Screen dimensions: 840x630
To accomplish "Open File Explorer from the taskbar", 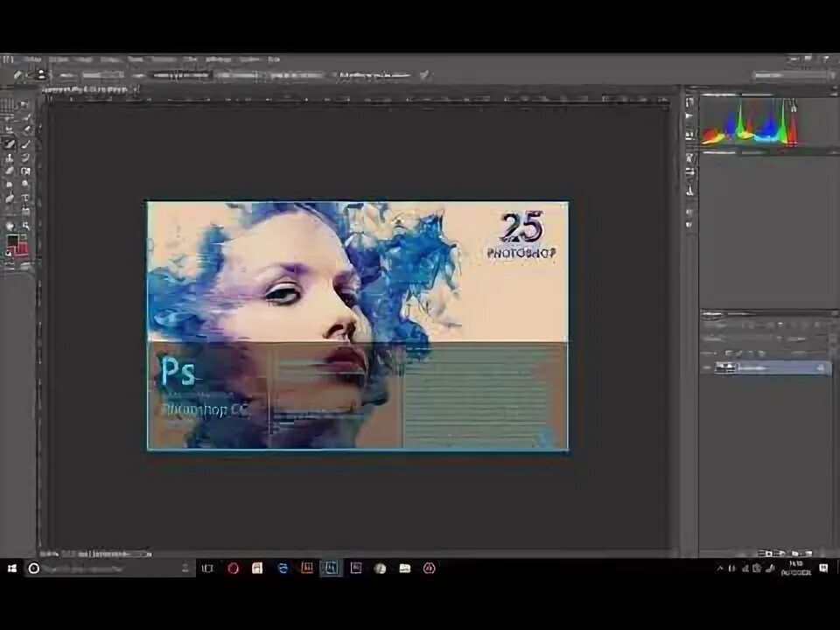I will coord(404,569).
